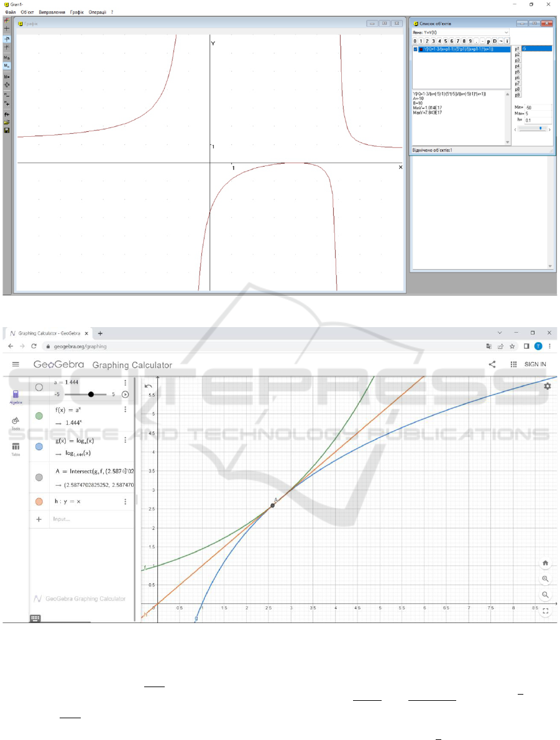Open the GeoGebra hamburger main menu

16,365
